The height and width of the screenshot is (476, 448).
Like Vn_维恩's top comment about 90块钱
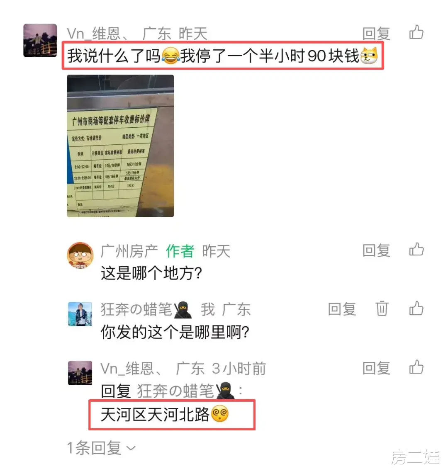(x=416, y=32)
